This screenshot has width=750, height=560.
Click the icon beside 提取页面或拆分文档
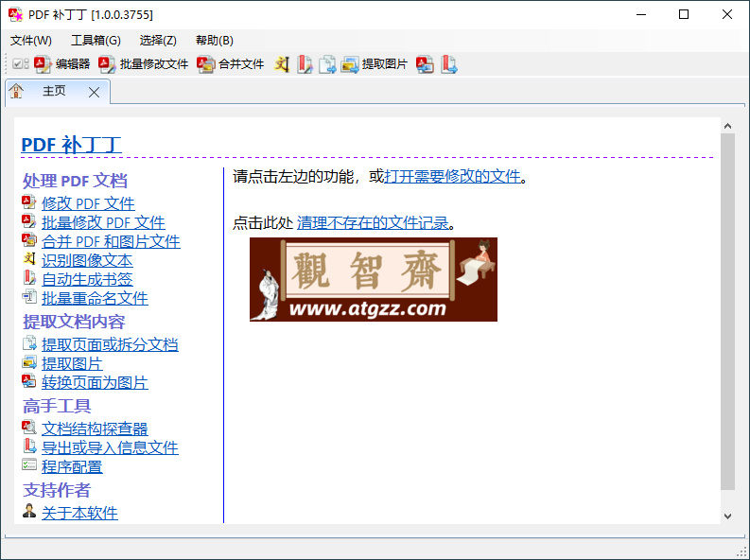(x=29, y=342)
